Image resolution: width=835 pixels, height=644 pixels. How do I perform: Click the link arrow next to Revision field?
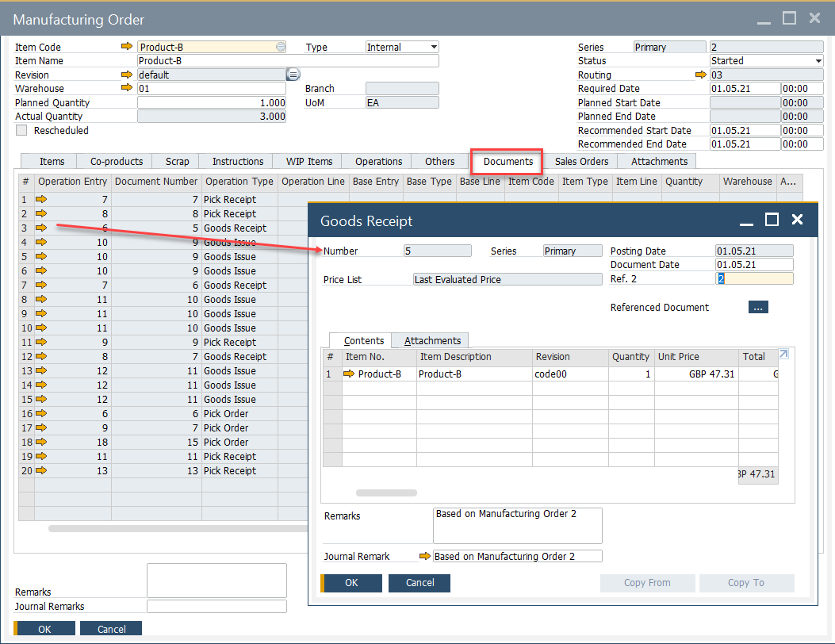click(128, 75)
